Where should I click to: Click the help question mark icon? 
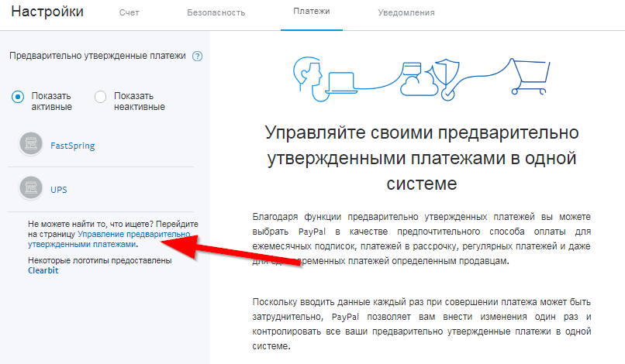[197, 56]
